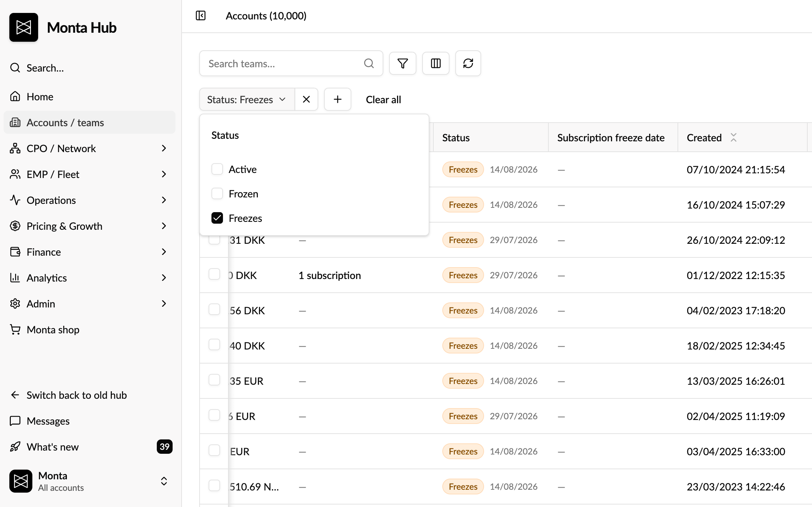Check the Active status checkbox
The width and height of the screenshot is (812, 507).
point(217,169)
